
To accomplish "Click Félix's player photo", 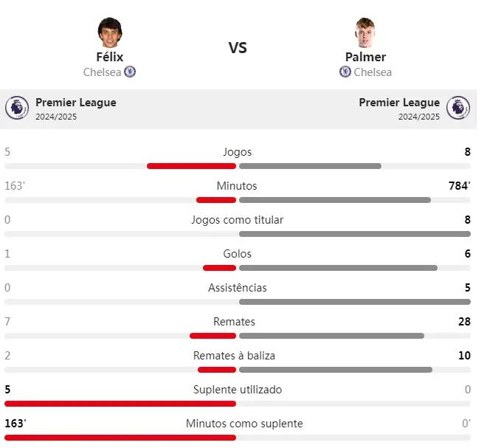I will pos(110,32).
